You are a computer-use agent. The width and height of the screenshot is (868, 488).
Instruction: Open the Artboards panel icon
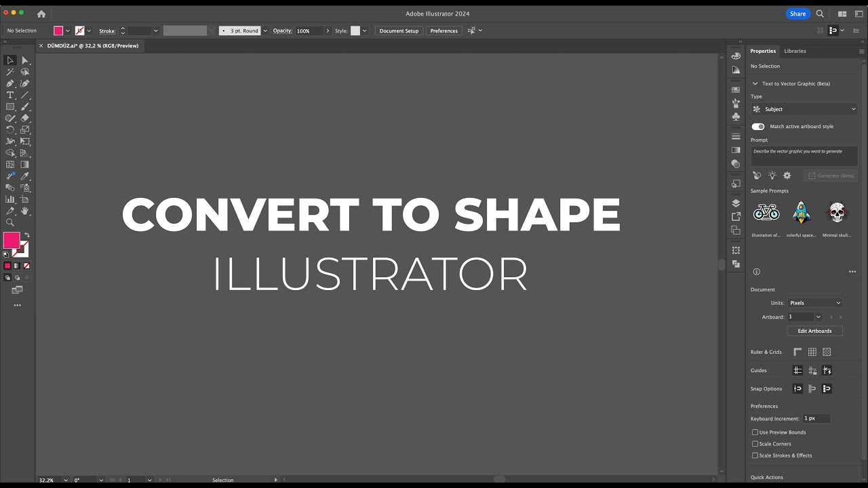[x=736, y=230]
